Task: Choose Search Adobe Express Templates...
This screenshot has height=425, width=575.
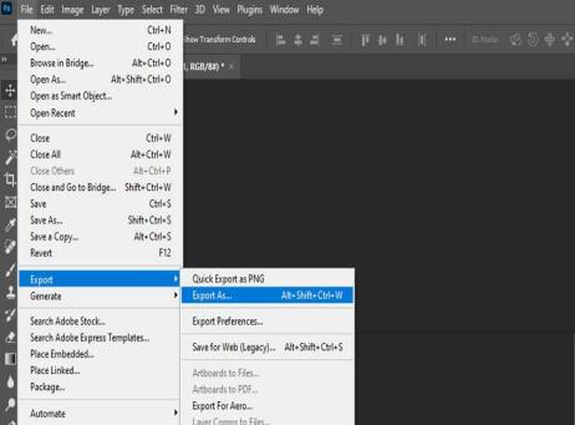Action: pos(100,337)
